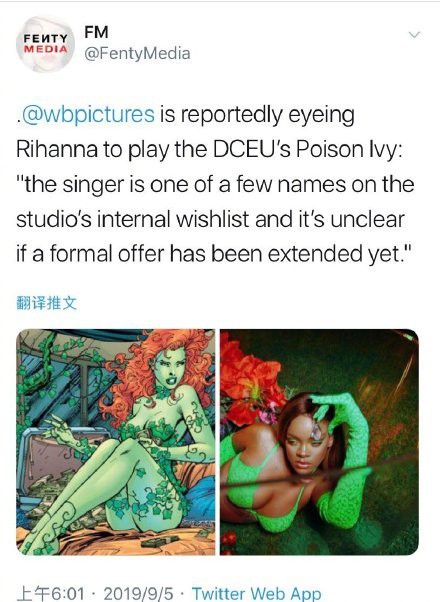Open the Rihanna green outfit photo
Screen dimensions: 440x602
(319, 442)
